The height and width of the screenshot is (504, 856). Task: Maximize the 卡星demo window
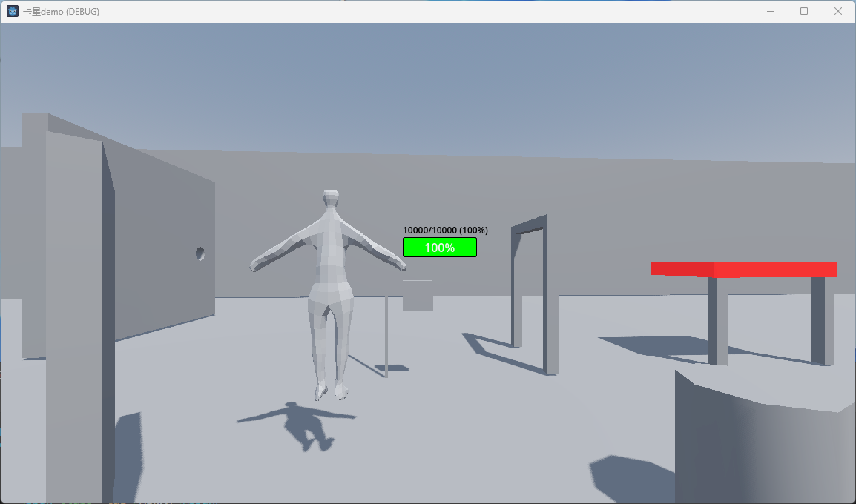pos(804,11)
